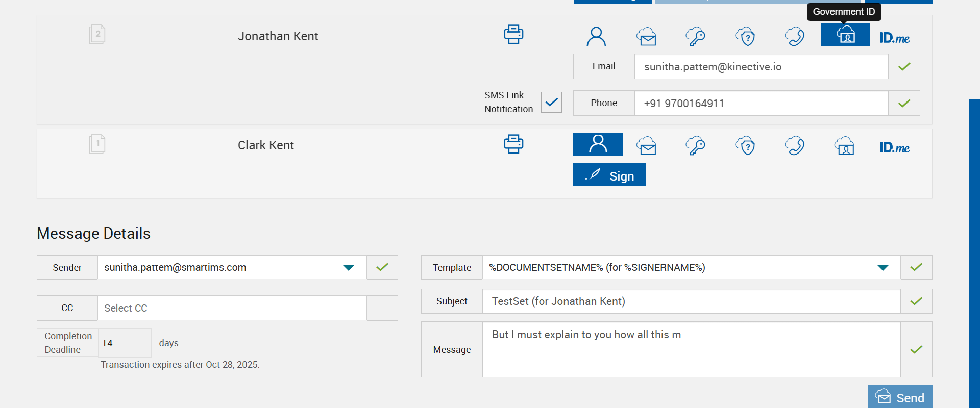Click the Subject text field

pos(691,301)
